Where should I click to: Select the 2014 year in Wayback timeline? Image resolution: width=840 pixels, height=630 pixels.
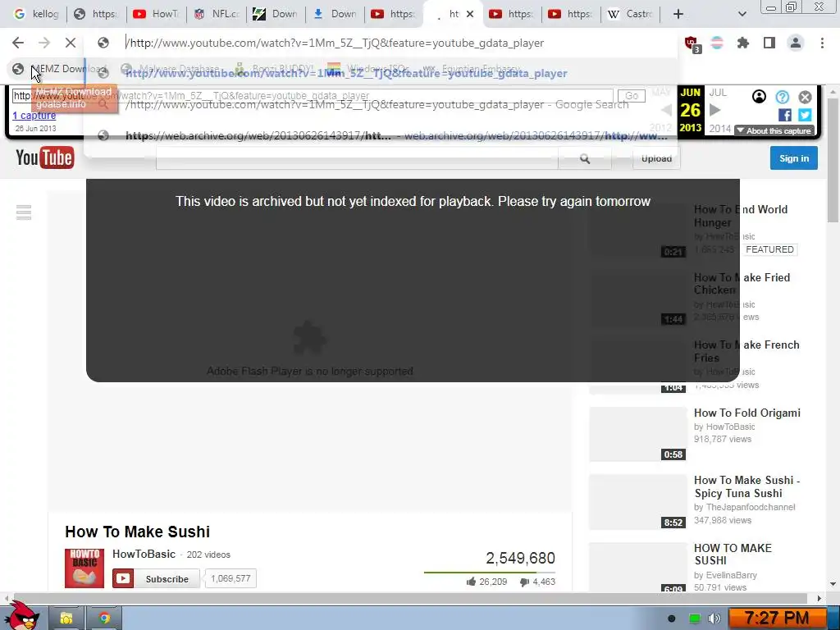pos(720,129)
